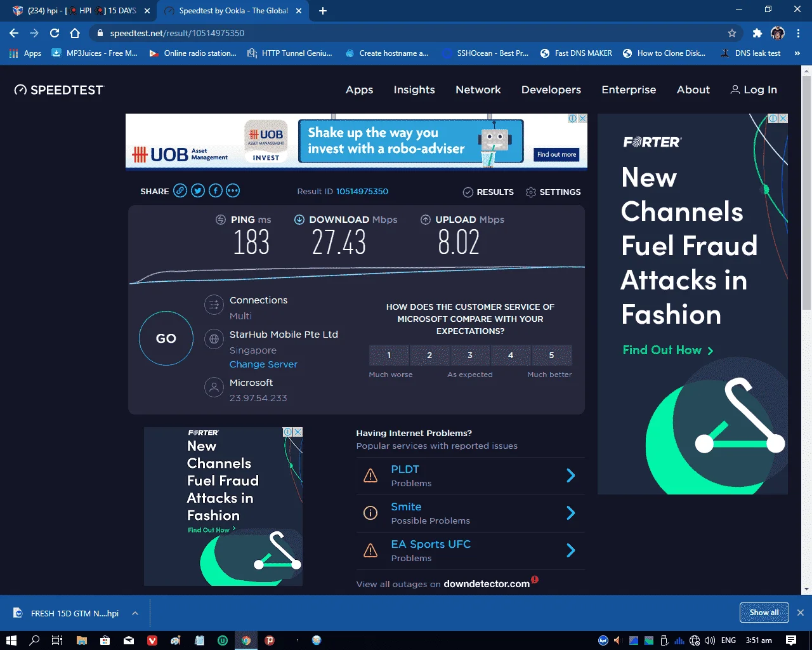Screen dimensions: 812x650
Task: Open Task View from the taskbar
Action: click(x=57, y=640)
